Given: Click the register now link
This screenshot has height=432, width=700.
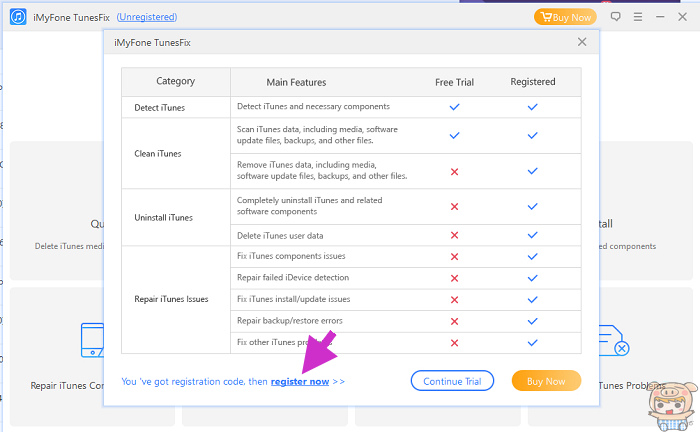Looking at the screenshot, I should click(x=300, y=382).
